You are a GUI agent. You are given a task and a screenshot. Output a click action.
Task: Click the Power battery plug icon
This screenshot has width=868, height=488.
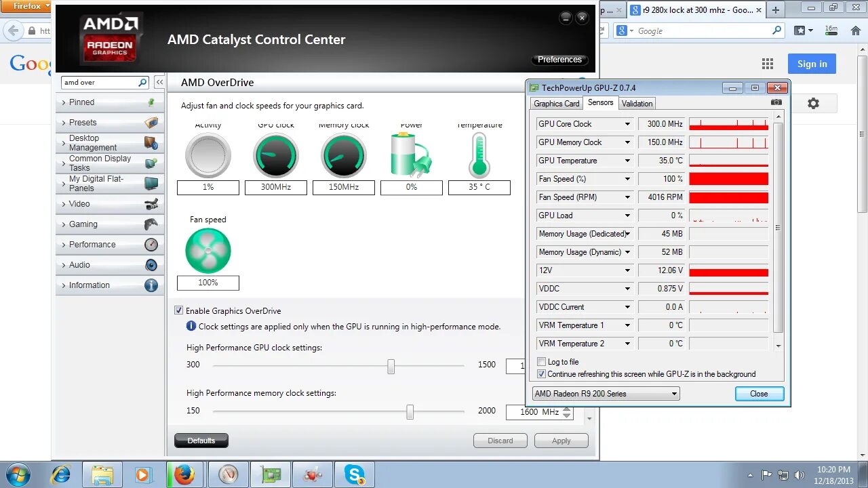pos(411,155)
